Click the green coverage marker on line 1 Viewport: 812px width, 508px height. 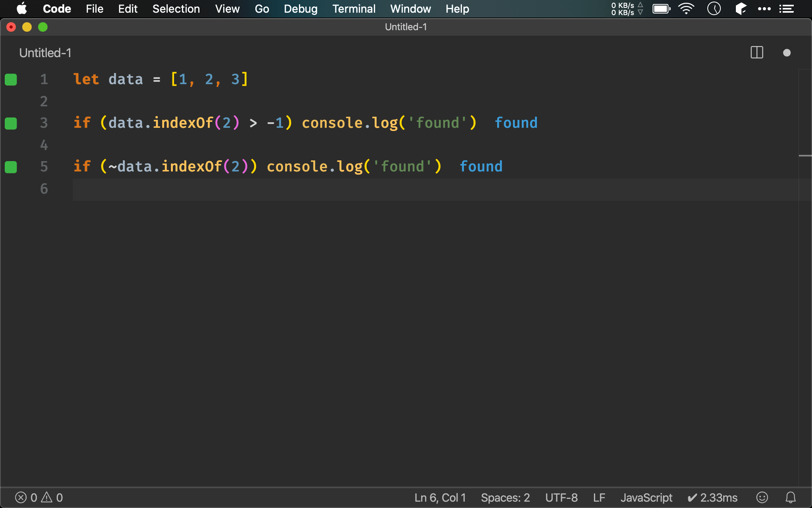[x=11, y=79]
